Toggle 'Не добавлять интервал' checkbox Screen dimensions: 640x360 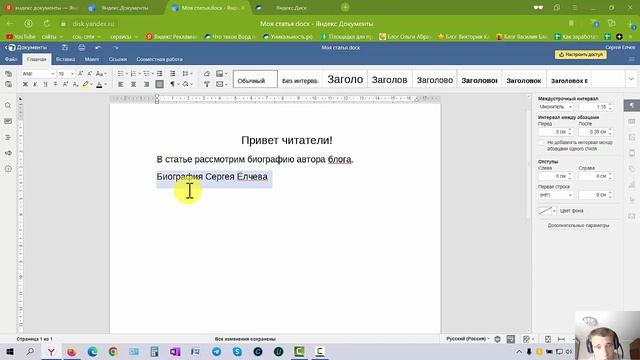point(542,142)
